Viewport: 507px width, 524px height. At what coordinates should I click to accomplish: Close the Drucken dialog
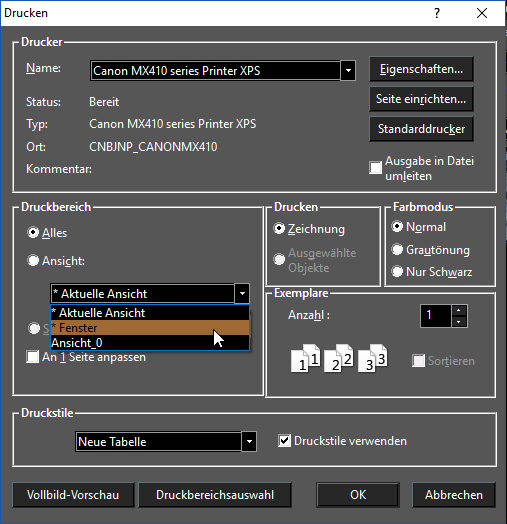[x=482, y=13]
